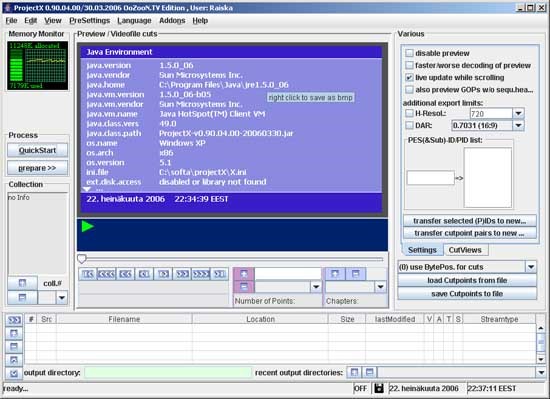
Task: Remove collection with minus icon beside coll.# dropdown
Action: [22, 298]
